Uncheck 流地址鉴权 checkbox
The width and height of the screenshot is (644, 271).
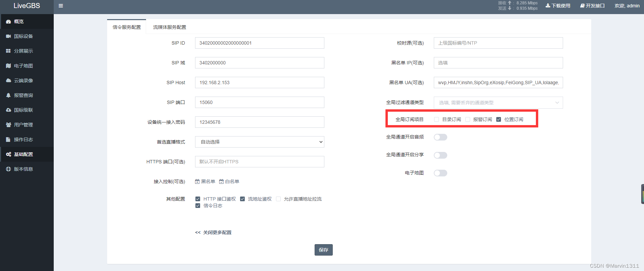pos(242,199)
